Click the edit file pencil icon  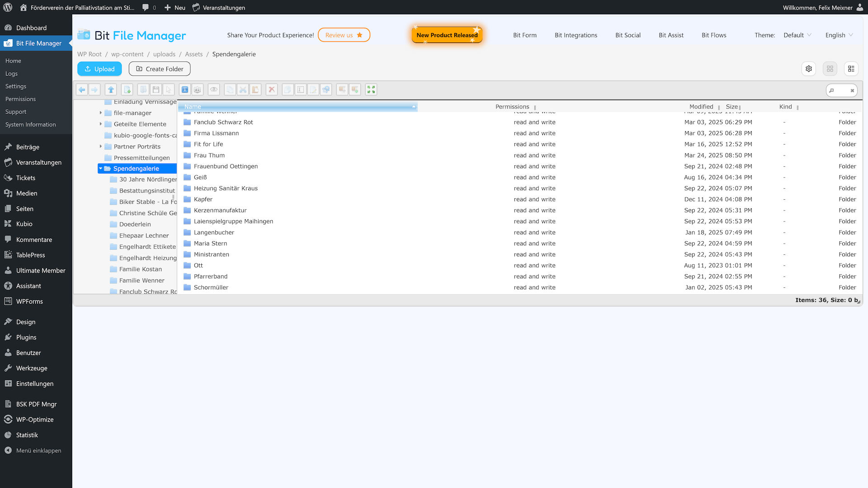pyautogui.click(x=313, y=89)
